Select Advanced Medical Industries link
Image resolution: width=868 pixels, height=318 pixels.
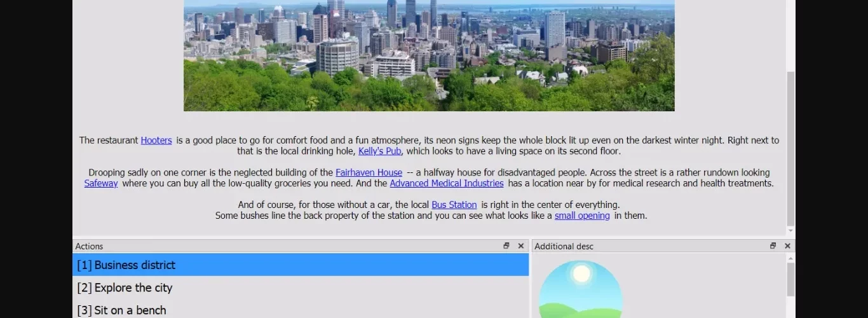pos(446,184)
